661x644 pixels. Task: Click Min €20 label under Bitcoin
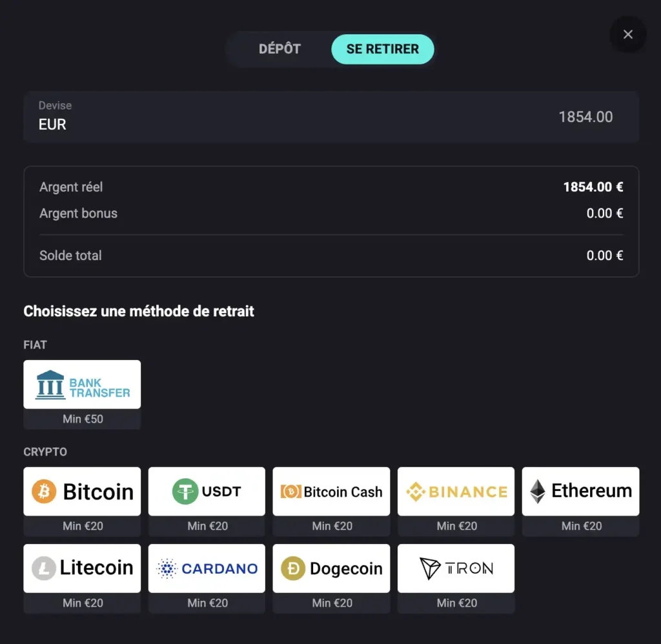coord(83,526)
